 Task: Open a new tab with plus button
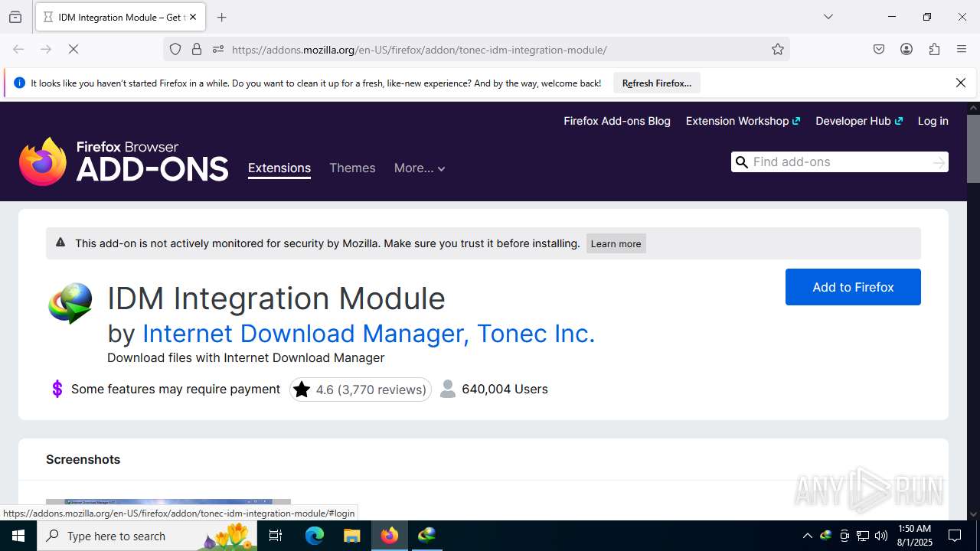click(222, 17)
